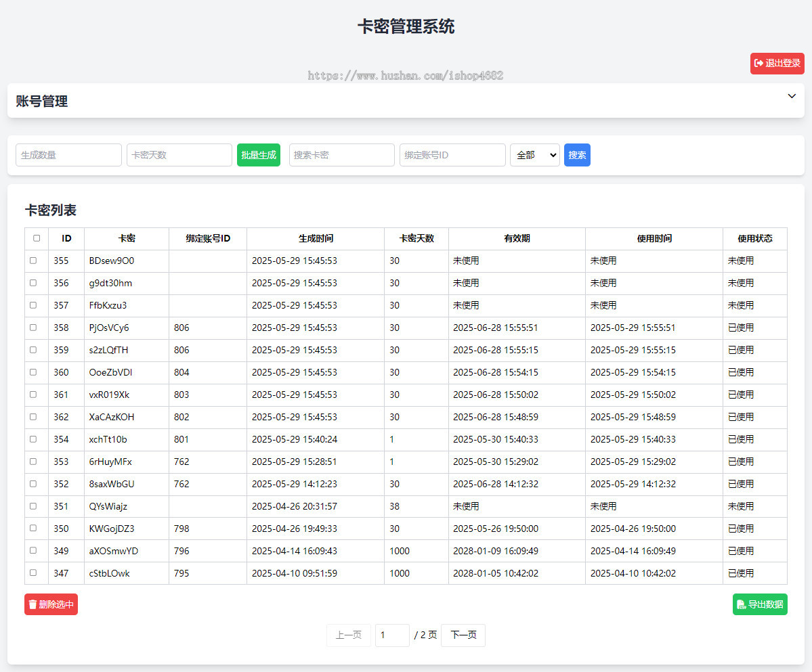Click card code BDsew9O0
812x672 pixels.
click(x=111, y=261)
